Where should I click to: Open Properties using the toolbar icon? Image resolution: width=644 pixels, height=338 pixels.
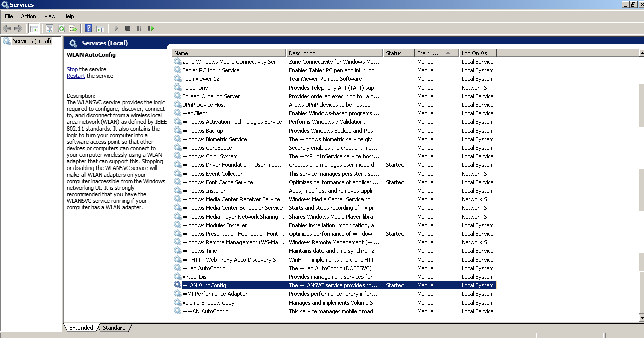[50, 28]
